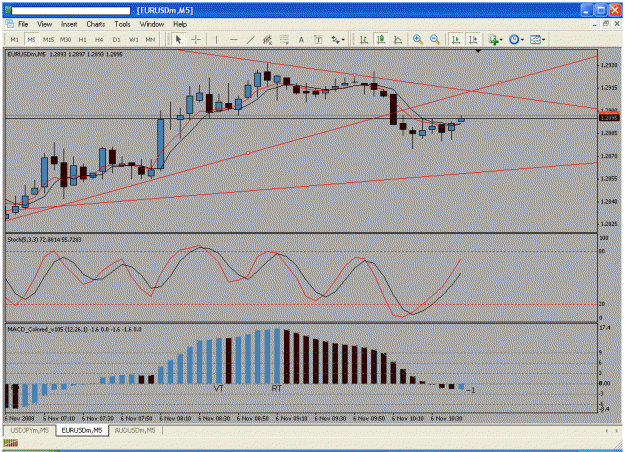Switch chart to bar chart mode

click(x=364, y=39)
